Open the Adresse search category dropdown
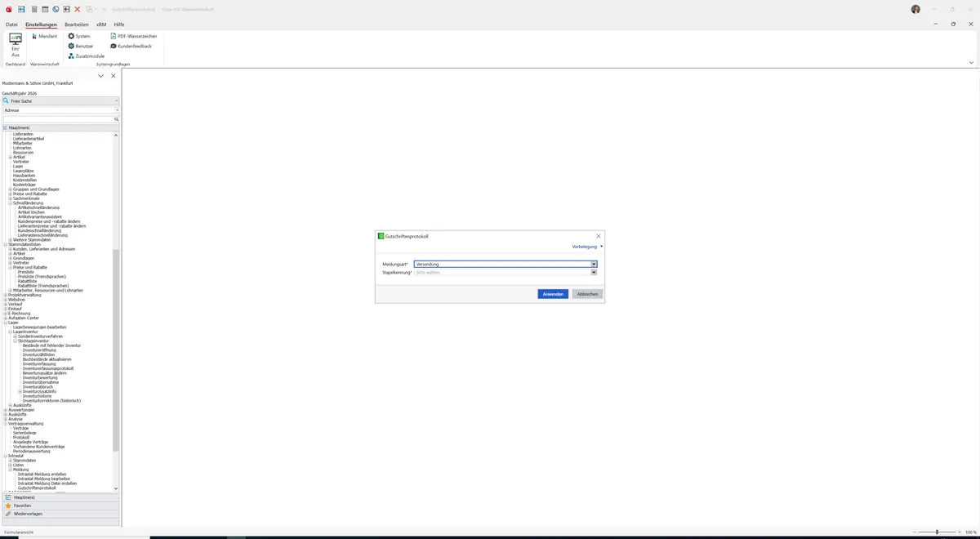The width and height of the screenshot is (980, 539). (117, 110)
